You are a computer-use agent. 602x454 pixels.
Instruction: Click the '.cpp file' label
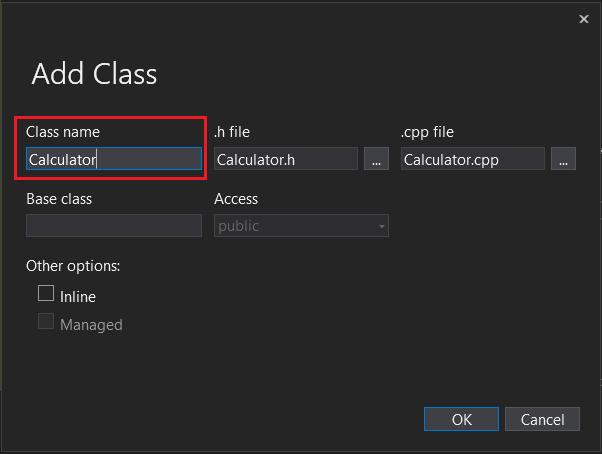429,131
